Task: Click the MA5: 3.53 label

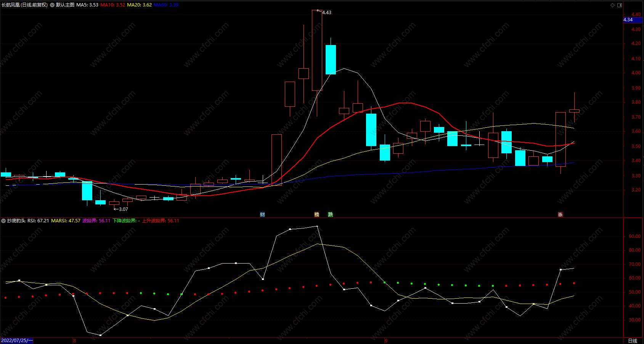Action: click(87, 5)
